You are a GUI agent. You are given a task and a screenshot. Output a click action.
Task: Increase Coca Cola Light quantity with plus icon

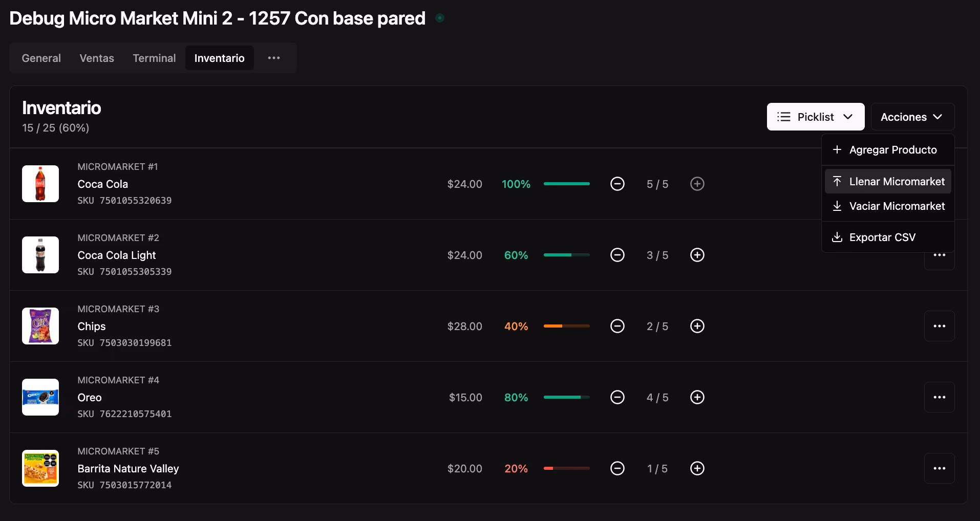coord(697,255)
